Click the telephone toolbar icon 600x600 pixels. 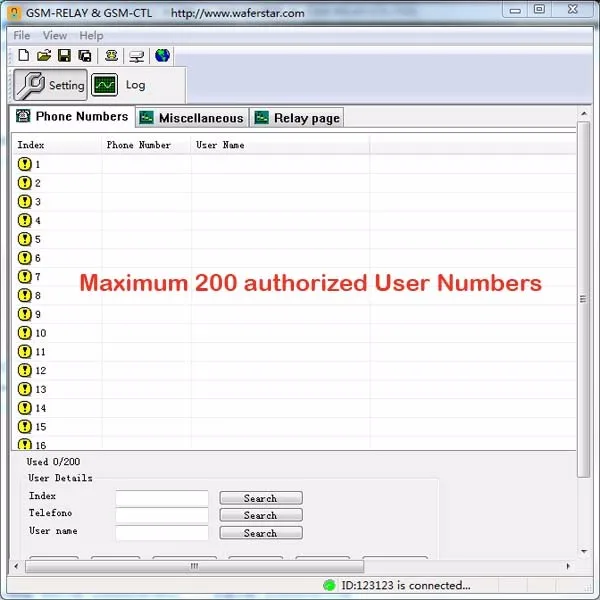click(111, 55)
